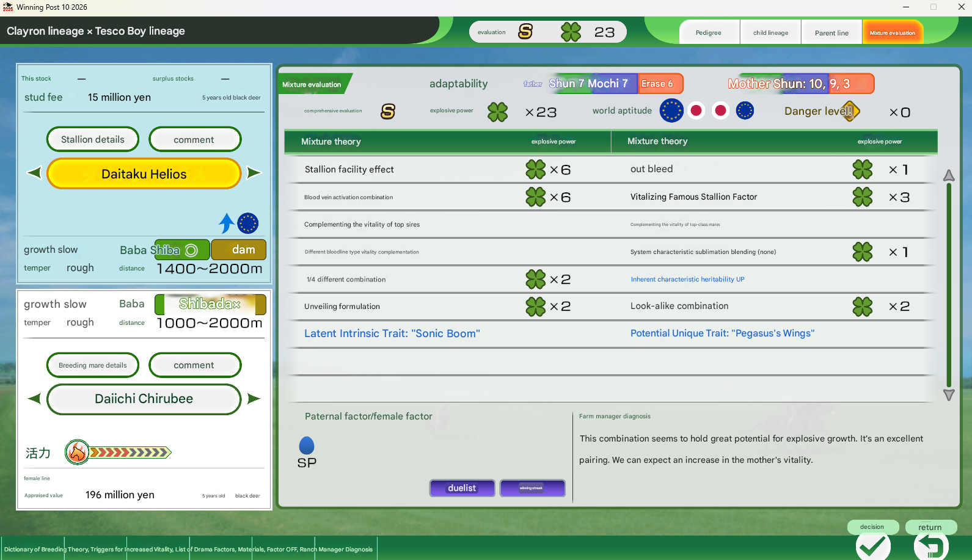Click the comprehensive evaluation S icon
This screenshot has height=560, width=972.
click(x=388, y=111)
